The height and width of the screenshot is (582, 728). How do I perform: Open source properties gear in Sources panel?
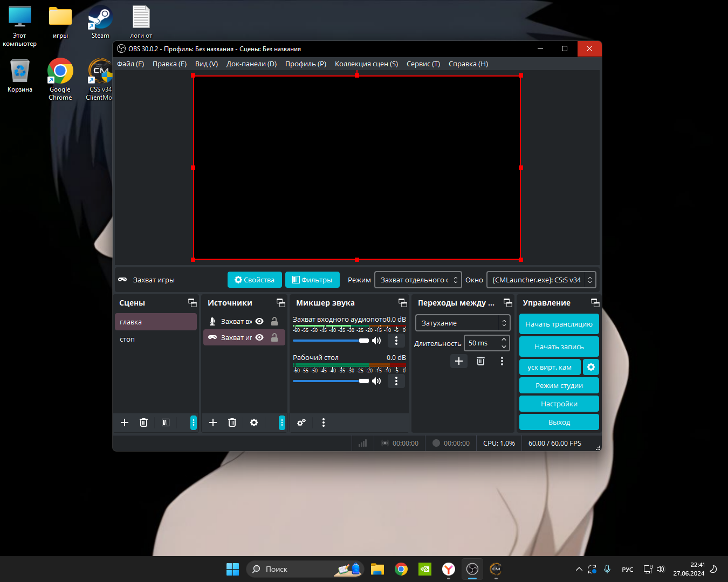(x=254, y=422)
